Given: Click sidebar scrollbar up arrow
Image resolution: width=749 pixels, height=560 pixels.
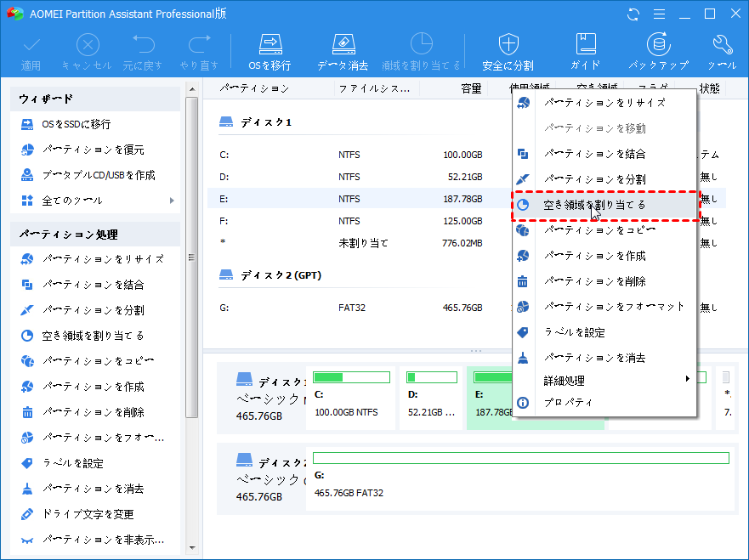Looking at the screenshot, I should coord(192,89).
